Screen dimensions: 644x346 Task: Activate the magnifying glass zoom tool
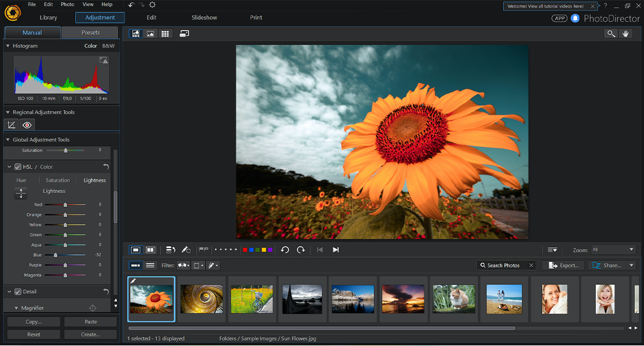[x=611, y=34]
